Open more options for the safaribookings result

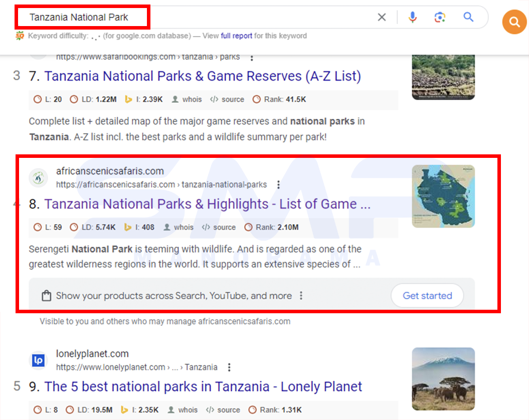pyautogui.click(x=252, y=58)
